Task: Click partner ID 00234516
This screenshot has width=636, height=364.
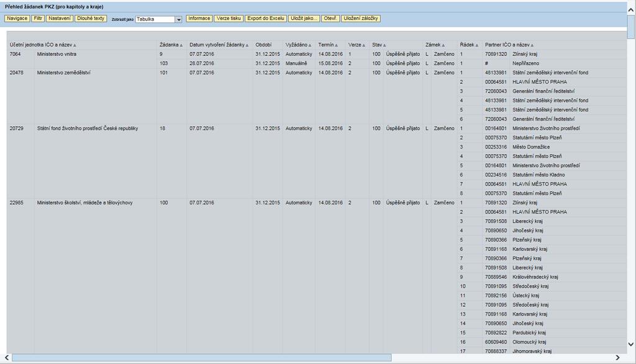Action: [x=496, y=175]
